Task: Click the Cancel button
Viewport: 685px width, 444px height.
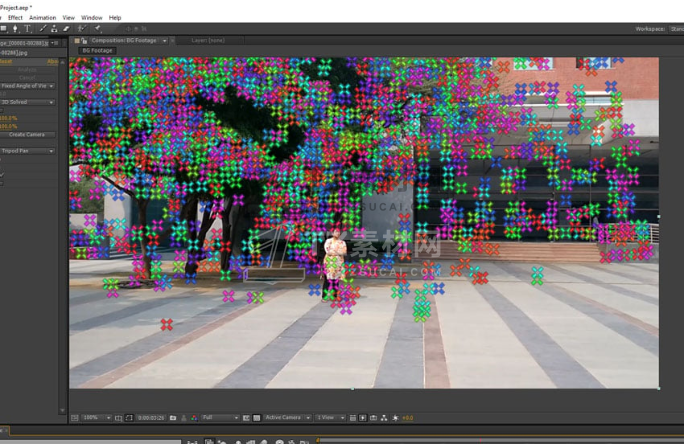Action: (x=27, y=78)
